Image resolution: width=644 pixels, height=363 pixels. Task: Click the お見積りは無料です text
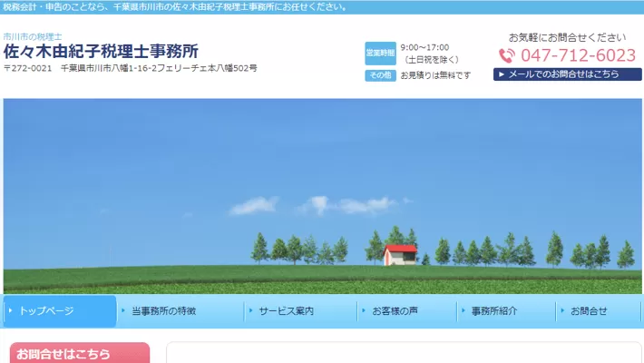tap(435, 75)
